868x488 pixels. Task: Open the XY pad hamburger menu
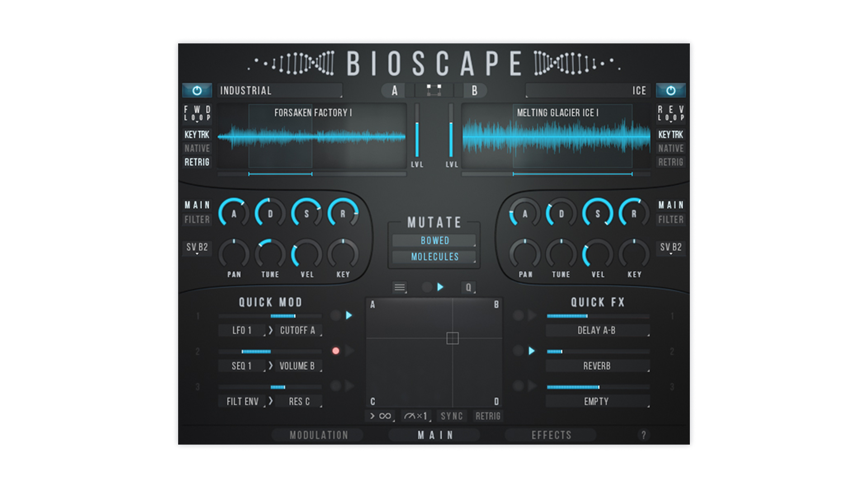tap(399, 287)
